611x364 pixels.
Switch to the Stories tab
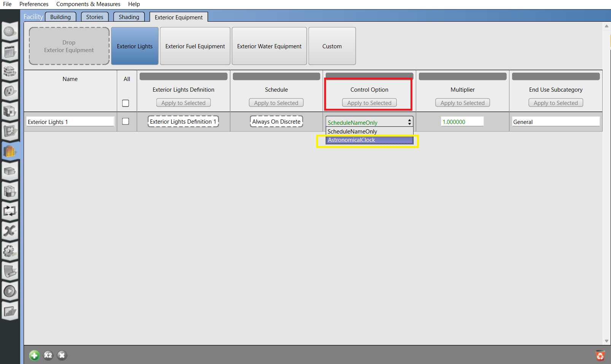click(x=95, y=17)
